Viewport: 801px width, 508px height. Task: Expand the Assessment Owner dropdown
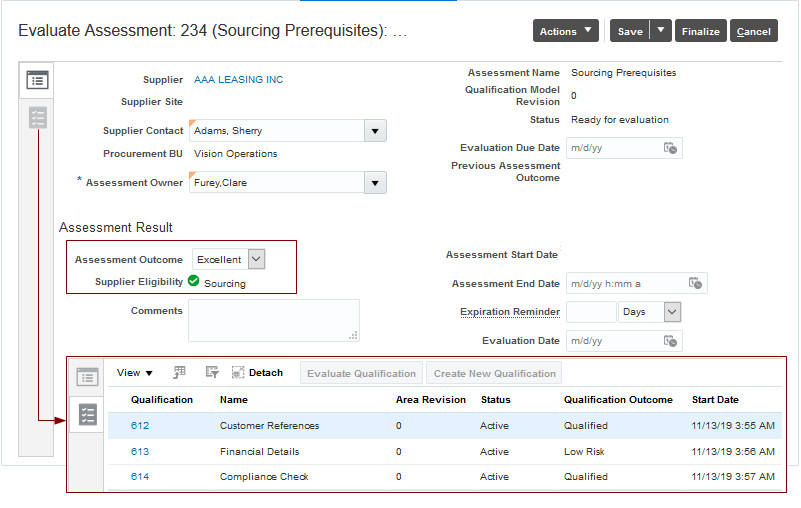[x=375, y=182]
